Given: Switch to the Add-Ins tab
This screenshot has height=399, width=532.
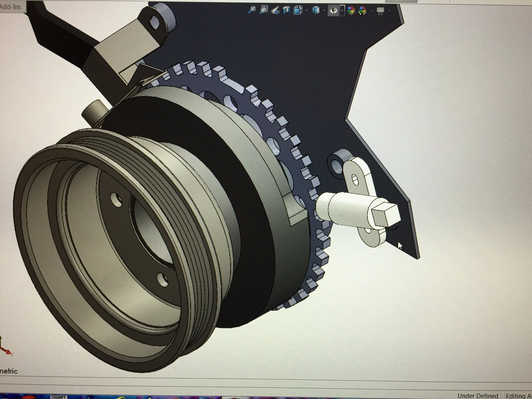Looking at the screenshot, I should (10, 6).
